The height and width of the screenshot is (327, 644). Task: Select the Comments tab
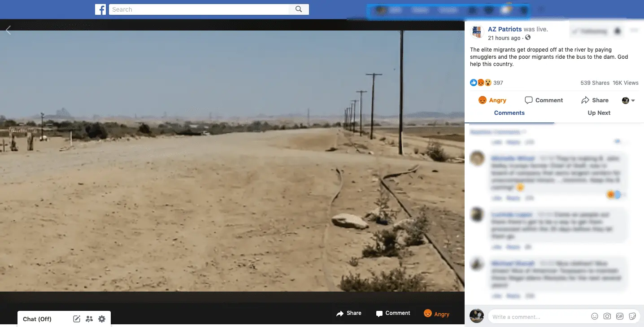509,113
